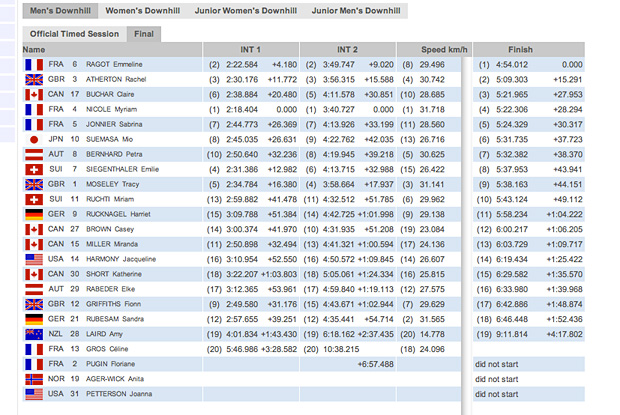620x415 pixels.
Task: Click the German flag beside RUCKNAGEL Harriet
Action: (x=34, y=214)
